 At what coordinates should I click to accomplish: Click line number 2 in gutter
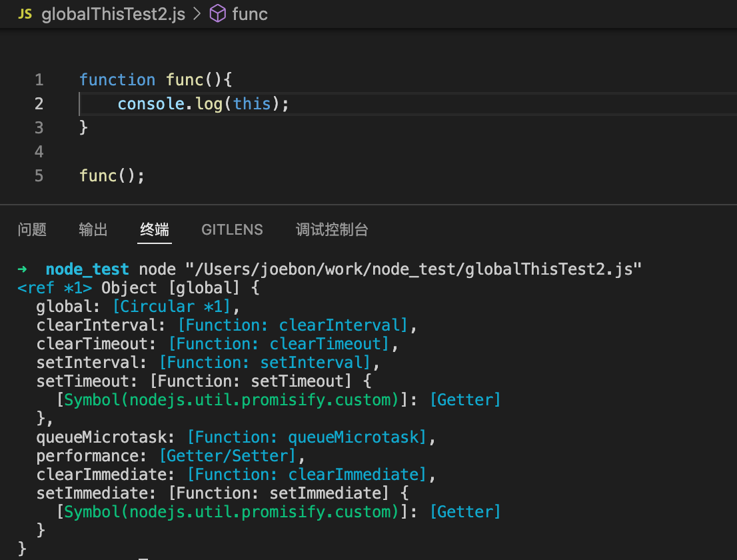pos(39,103)
